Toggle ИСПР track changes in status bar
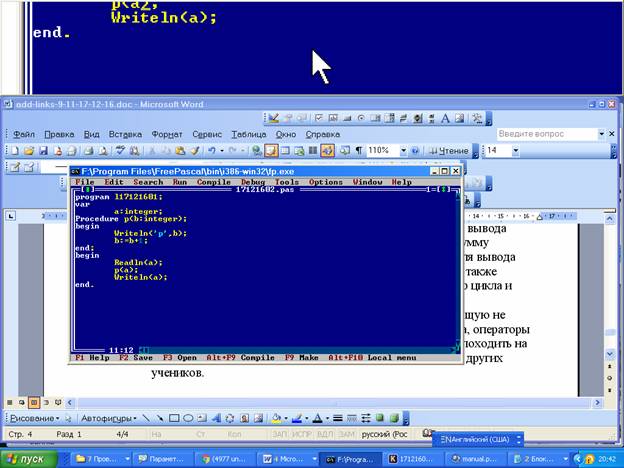 coord(301,434)
